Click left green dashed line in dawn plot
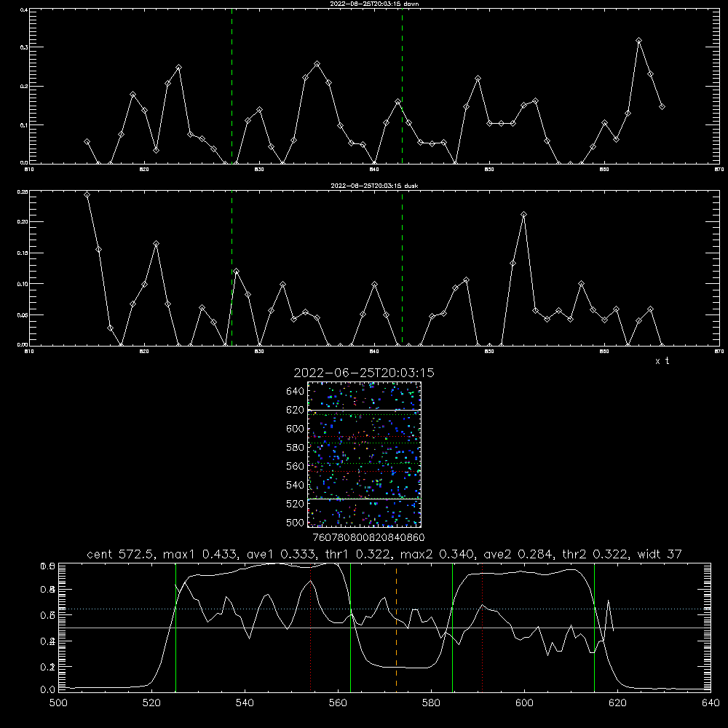The height and width of the screenshot is (728, 728). (232, 86)
